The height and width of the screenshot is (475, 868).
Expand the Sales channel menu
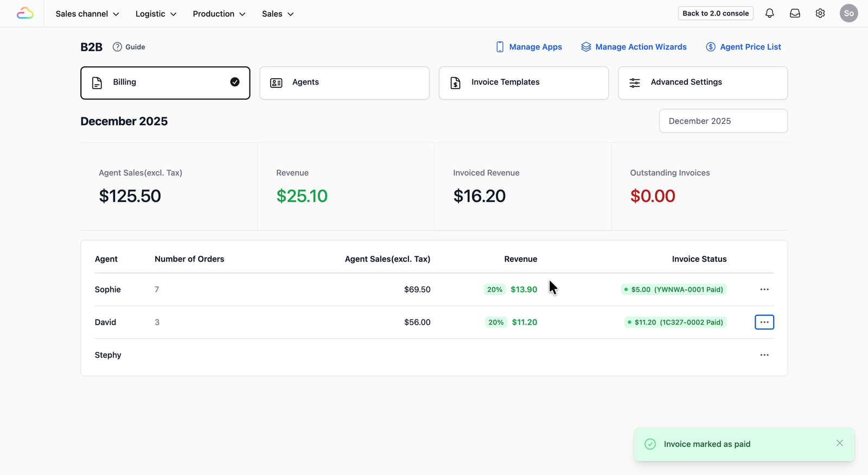tap(87, 14)
